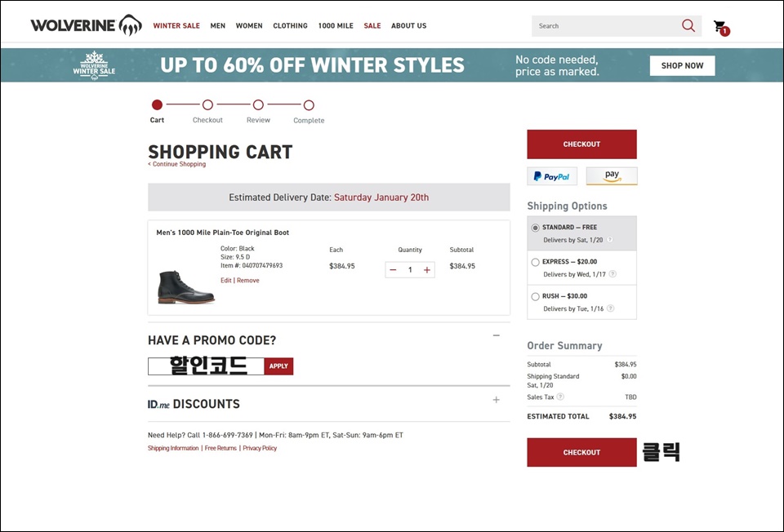Screen dimensions: 784x532
Task: Select Express – $20.00 shipping option
Action: pos(536,262)
